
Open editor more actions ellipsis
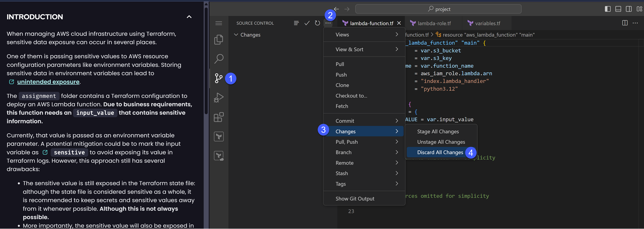pos(635,23)
